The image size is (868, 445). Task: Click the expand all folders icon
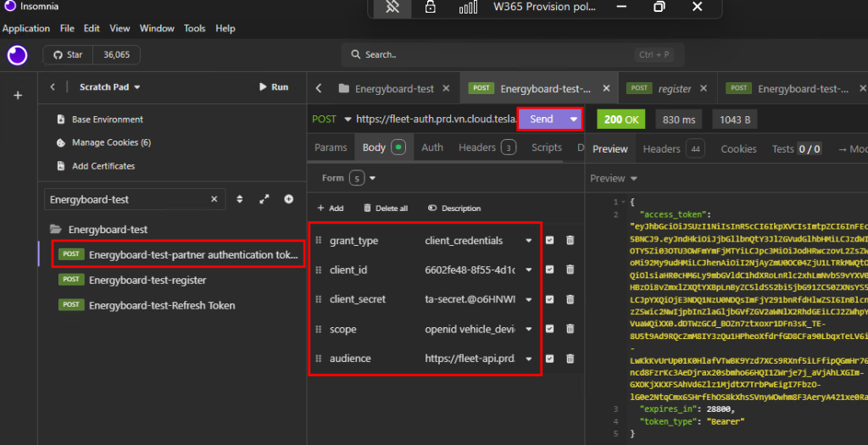tap(264, 199)
